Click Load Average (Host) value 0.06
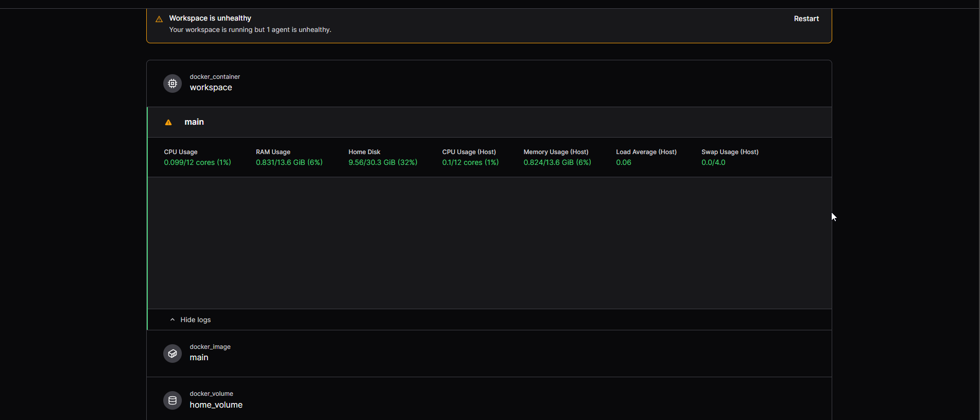Image resolution: width=980 pixels, height=420 pixels. point(624,162)
